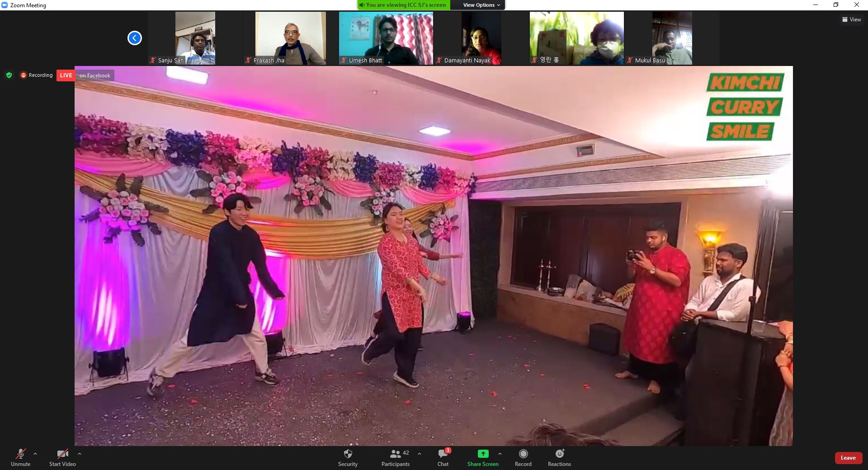
Task: Open the Reactions menu
Action: (x=559, y=457)
